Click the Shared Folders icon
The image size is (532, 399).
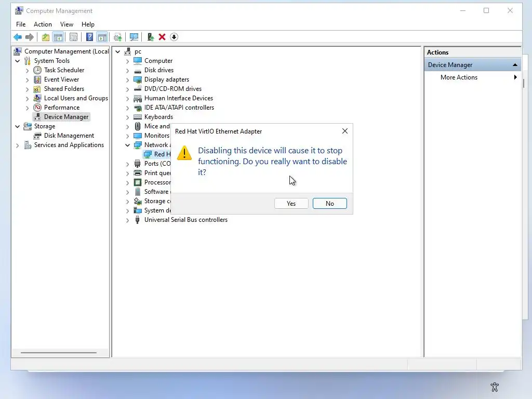37,89
